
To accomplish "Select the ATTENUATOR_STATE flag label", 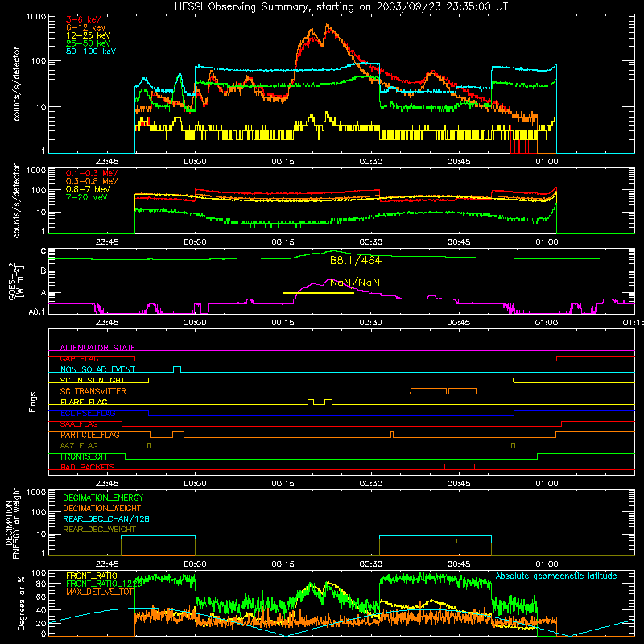I will coord(97,348).
